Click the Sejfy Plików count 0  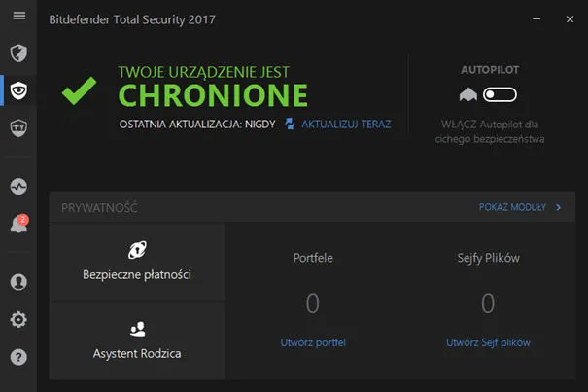(488, 303)
